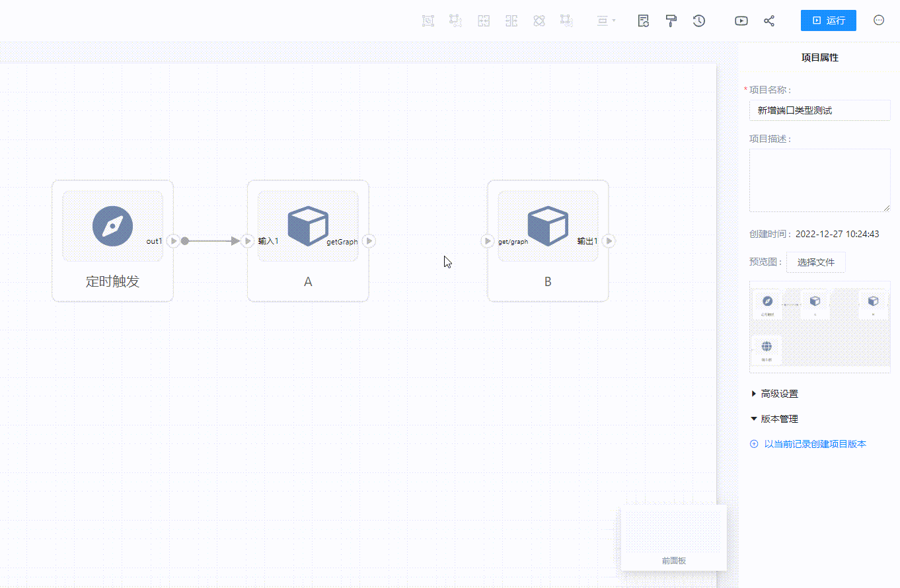
Task: Select node A cube icon
Action: coord(308,226)
